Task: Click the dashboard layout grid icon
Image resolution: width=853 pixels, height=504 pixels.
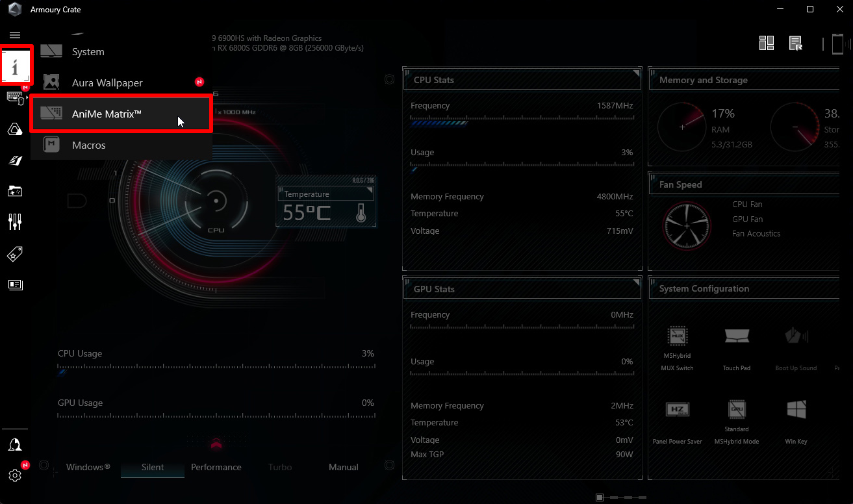Action: (x=767, y=43)
